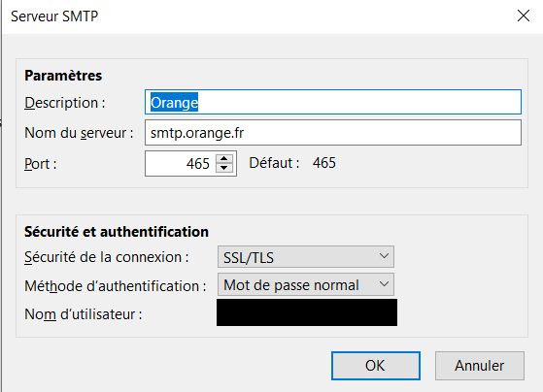Click the Nom du serveur label
This screenshot has width=543, height=392.
coord(79,133)
